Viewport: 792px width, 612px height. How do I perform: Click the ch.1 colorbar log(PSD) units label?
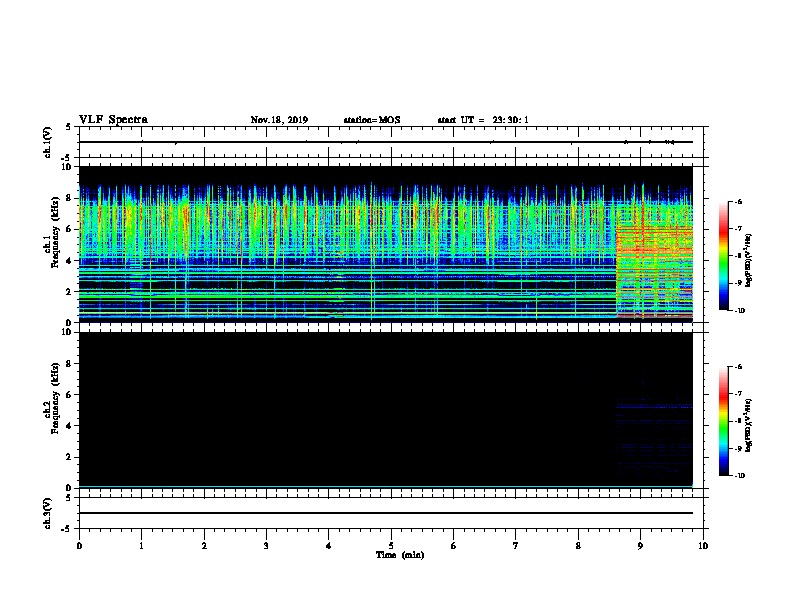pos(749,260)
